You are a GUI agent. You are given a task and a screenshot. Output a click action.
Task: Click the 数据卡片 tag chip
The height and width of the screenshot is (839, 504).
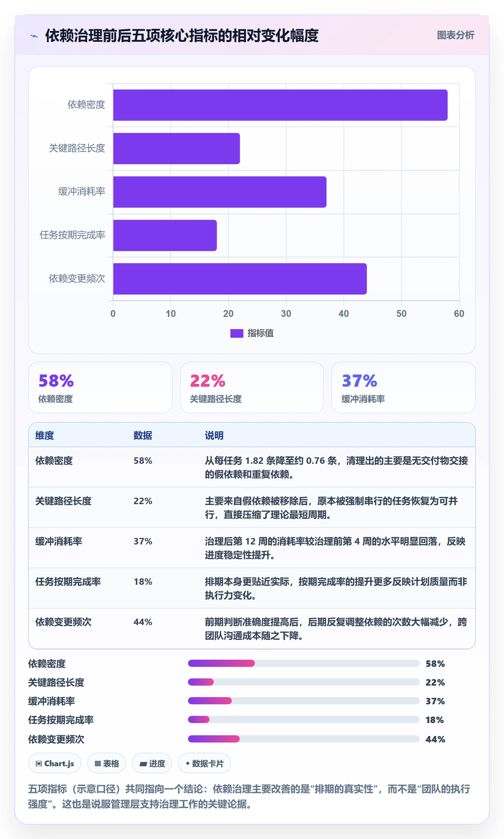pos(204,763)
